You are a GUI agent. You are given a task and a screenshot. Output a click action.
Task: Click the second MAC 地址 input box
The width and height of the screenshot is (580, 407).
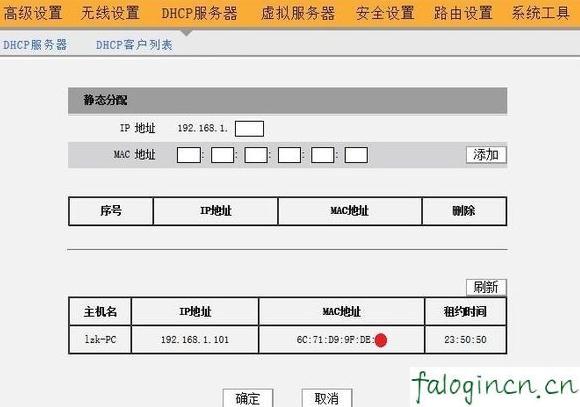(x=222, y=155)
